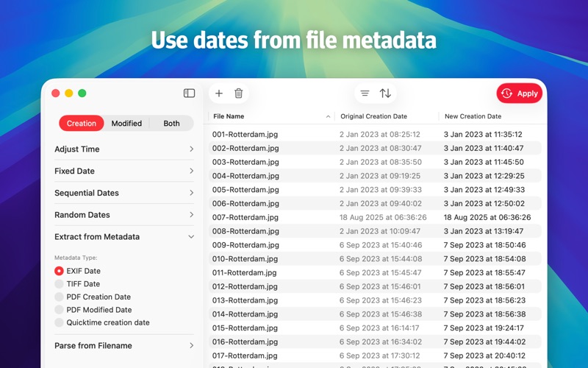Select file 007-Rotterdam.jpg
Screen dimensions: 588x368
[x=245, y=217]
